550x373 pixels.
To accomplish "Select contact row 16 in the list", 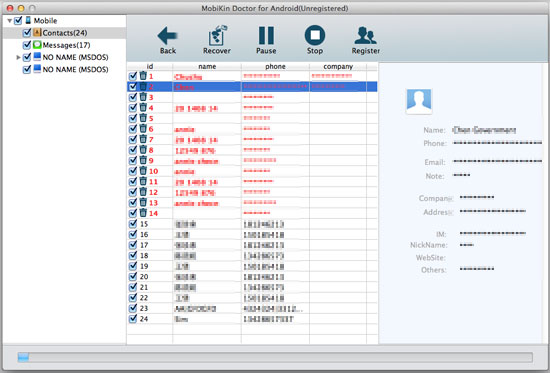I will (x=252, y=234).
